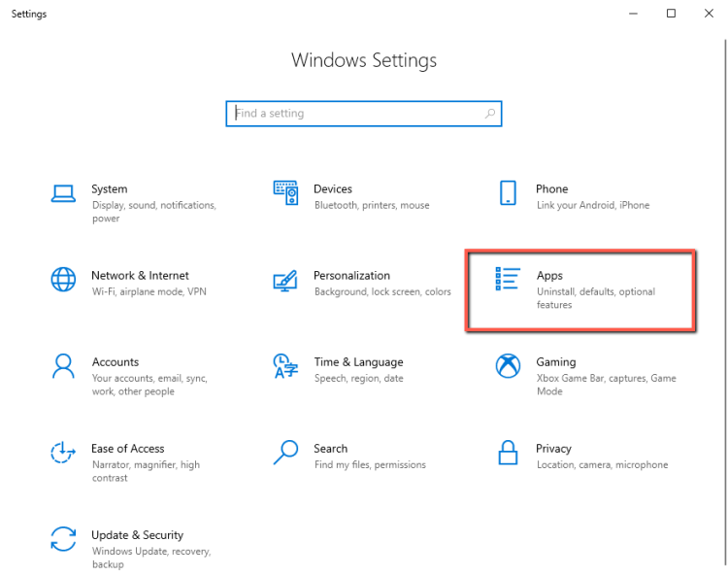Click the Network & Internet globe icon
This screenshot has width=728, height=576.
63,279
